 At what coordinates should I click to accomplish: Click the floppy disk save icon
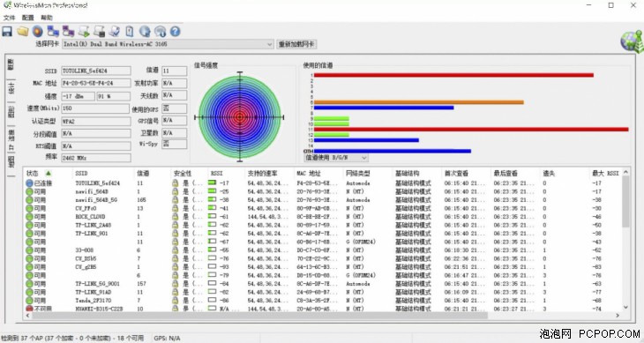pyautogui.click(x=7, y=31)
